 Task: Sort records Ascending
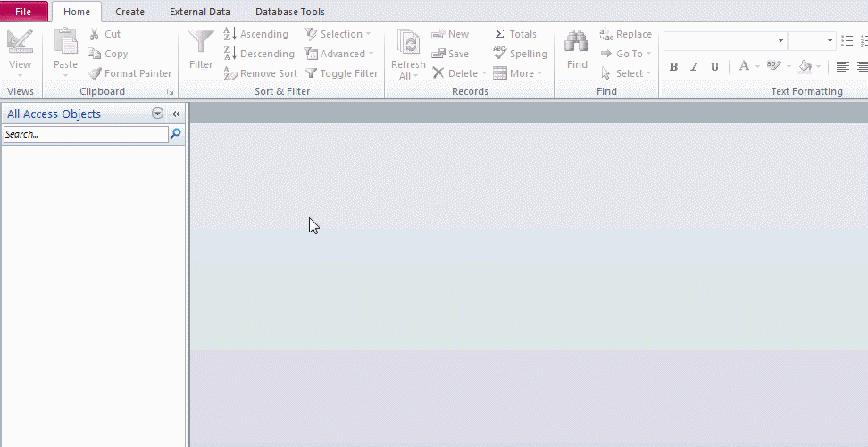[x=255, y=34]
